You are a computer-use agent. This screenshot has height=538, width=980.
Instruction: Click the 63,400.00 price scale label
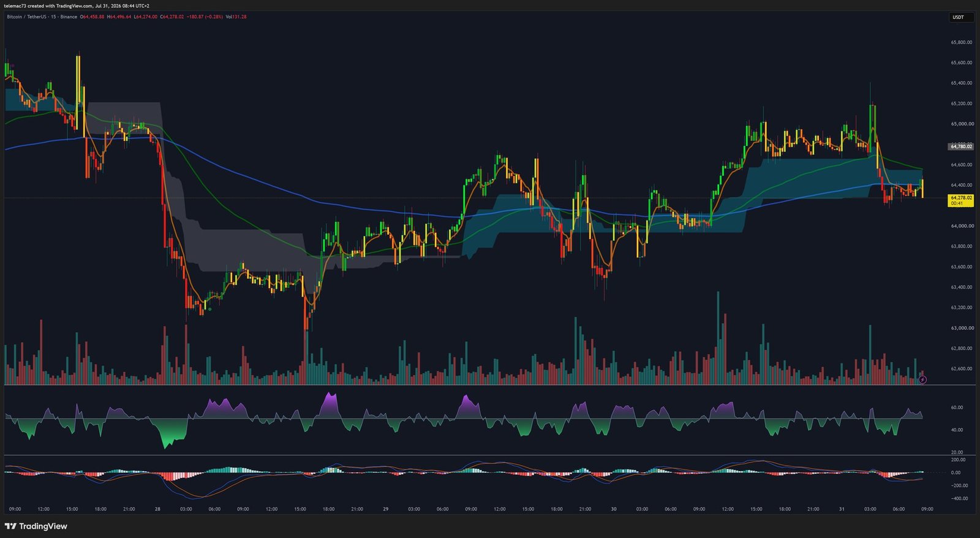(x=962, y=287)
